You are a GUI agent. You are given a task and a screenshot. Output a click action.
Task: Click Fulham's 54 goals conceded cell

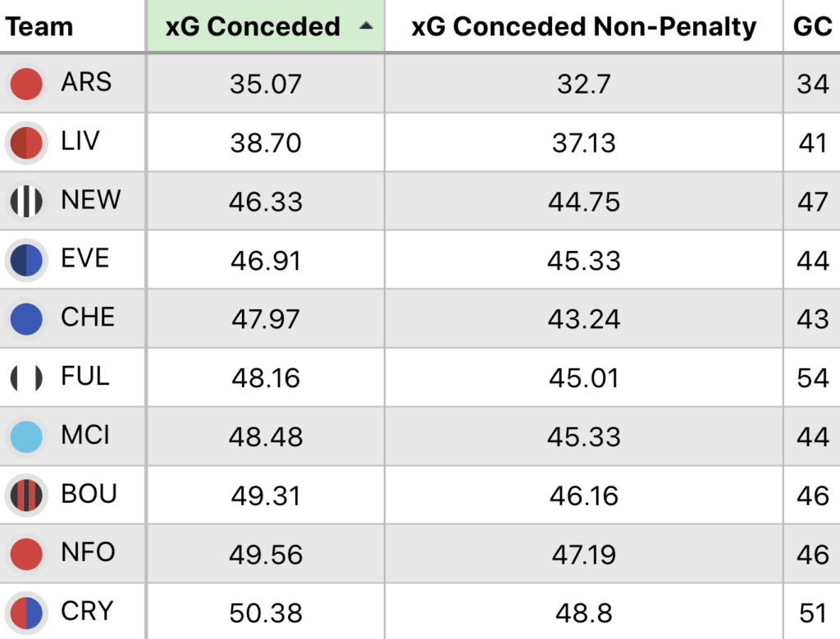812,378
